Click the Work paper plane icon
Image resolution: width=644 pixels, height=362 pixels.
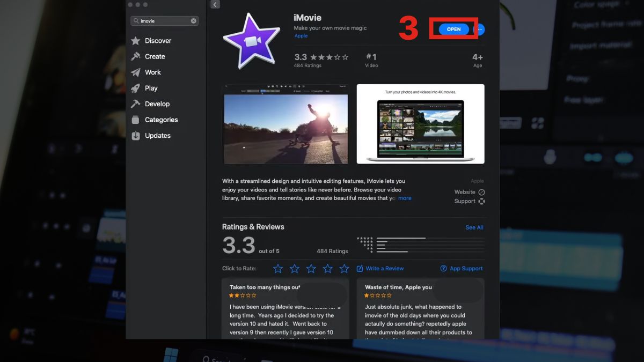coord(135,72)
